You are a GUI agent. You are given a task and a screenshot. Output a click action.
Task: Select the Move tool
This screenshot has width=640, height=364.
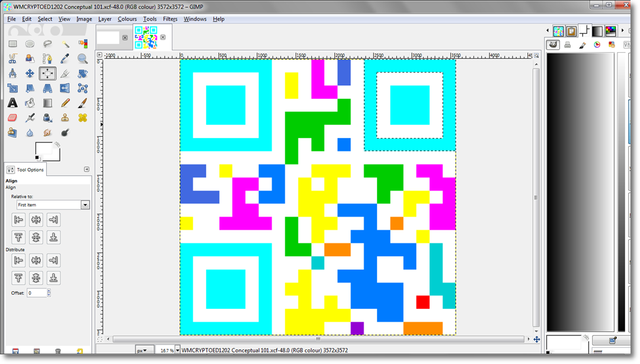click(x=30, y=73)
